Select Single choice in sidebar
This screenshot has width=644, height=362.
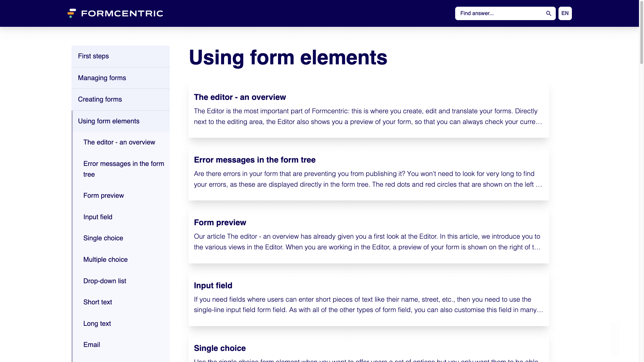pos(103,238)
